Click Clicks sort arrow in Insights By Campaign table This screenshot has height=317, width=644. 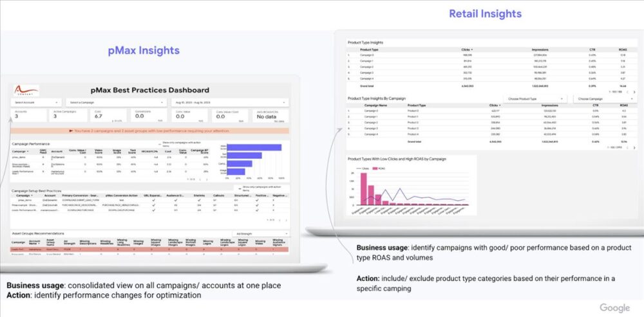pos(500,105)
